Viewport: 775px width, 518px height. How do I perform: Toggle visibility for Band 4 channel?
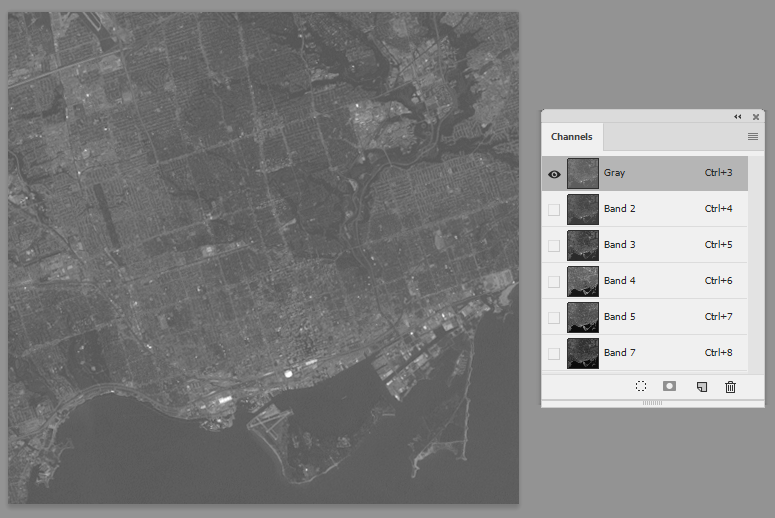(554, 282)
